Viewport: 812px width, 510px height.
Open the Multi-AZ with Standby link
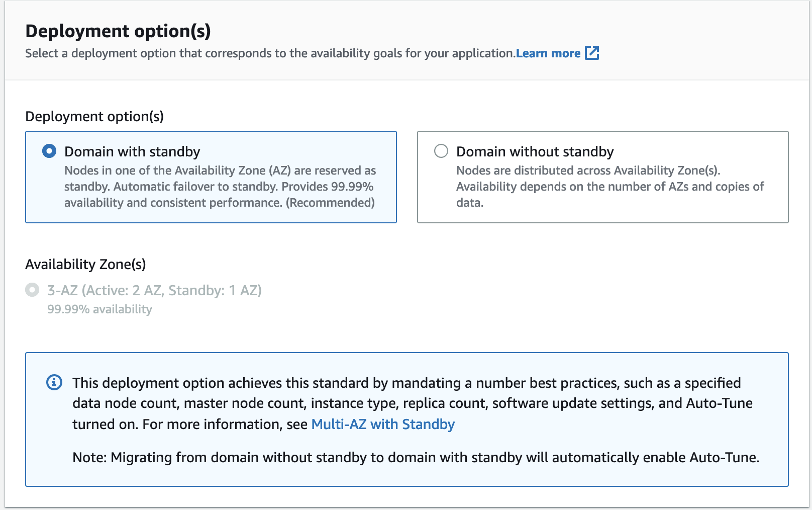pos(383,424)
